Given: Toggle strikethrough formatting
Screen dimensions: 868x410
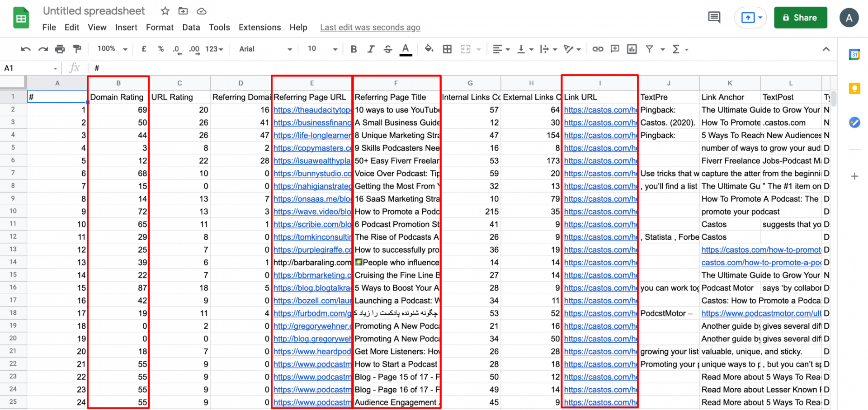Looking at the screenshot, I should (388, 49).
